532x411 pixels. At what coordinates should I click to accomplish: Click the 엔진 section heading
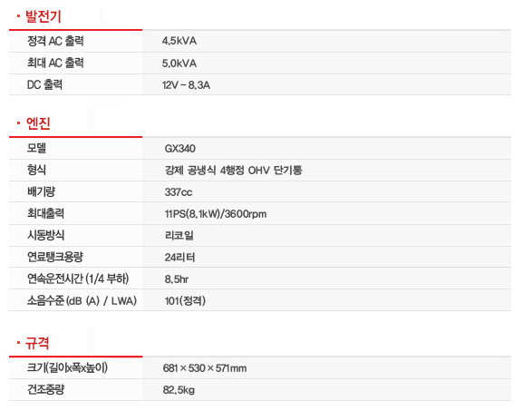pyautogui.click(x=38, y=123)
